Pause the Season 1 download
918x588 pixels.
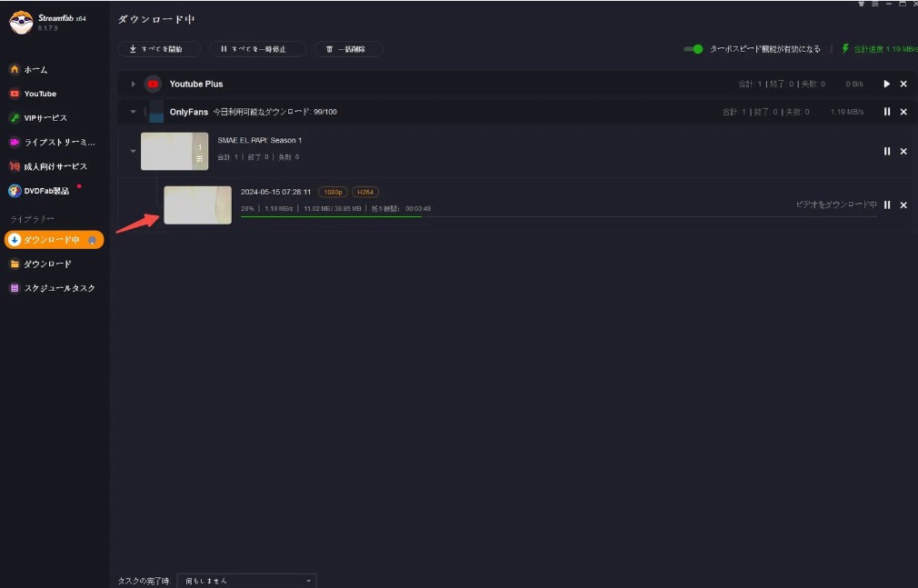pyautogui.click(x=887, y=151)
